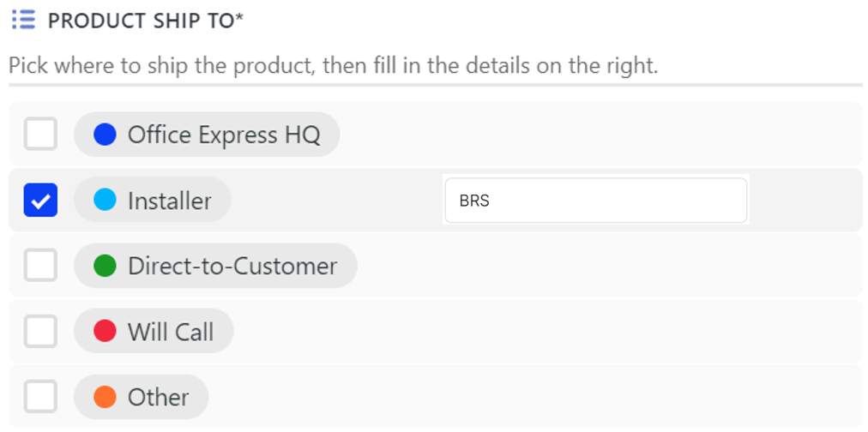Click the green dot on Direct-to-Customer
Viewport: 868px width, 432px height.
pyautogui.click(x=105, y=266)
